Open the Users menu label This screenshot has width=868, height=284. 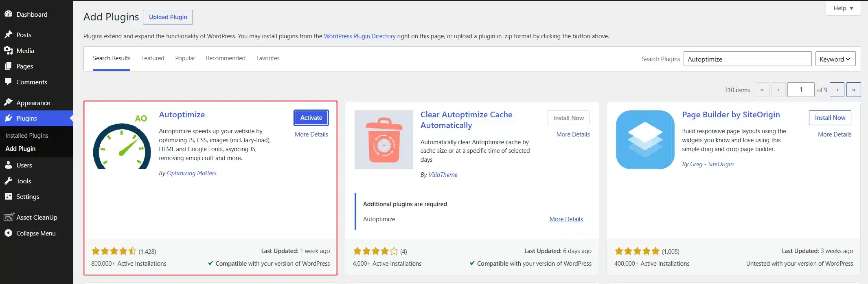[24, 165]
